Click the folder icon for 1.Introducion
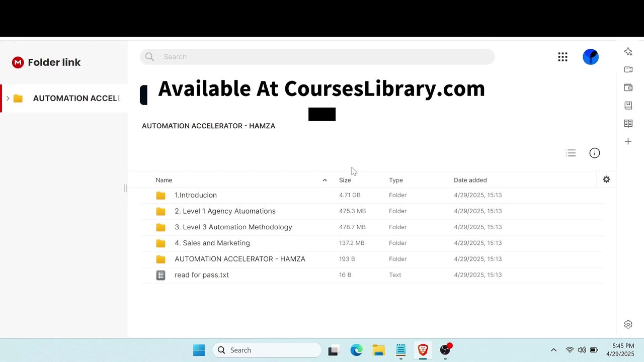This screenshot has height=362, width=644. 160,195
